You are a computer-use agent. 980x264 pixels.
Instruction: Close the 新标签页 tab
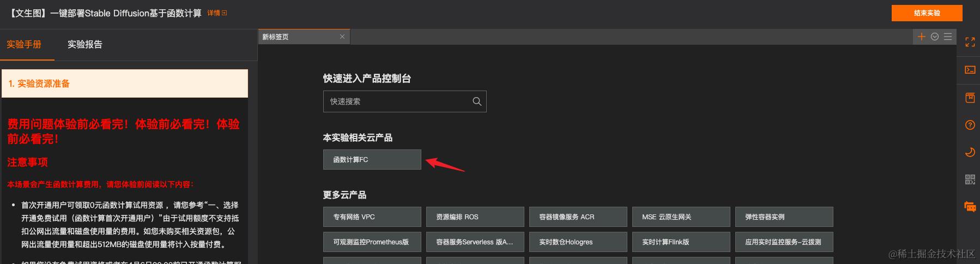point(342,37)
